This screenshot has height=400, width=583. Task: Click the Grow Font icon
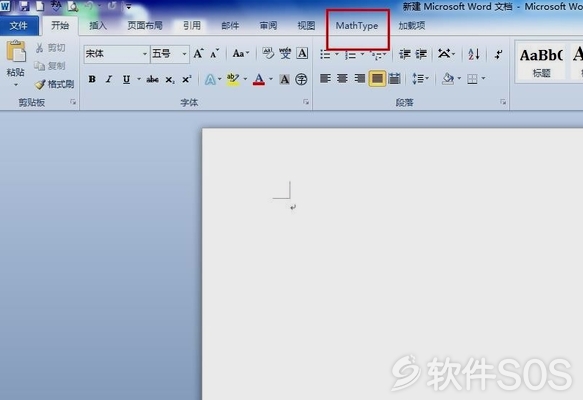199,54
